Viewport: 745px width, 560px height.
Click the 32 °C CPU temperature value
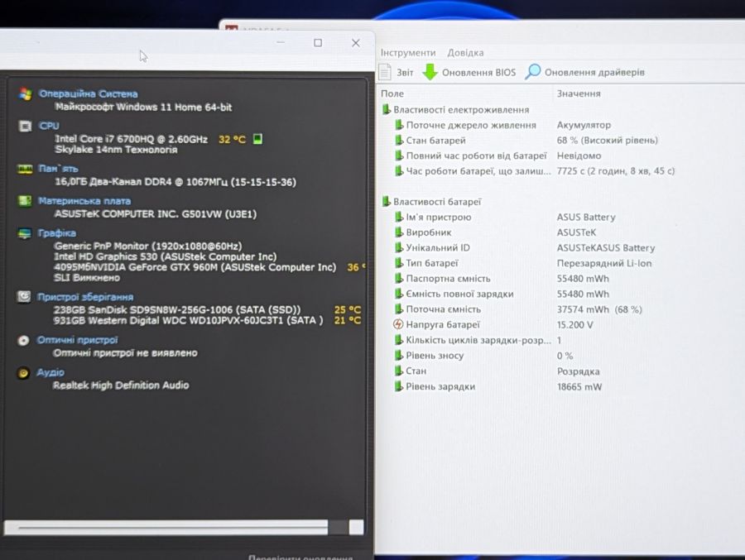pos(232,140)
